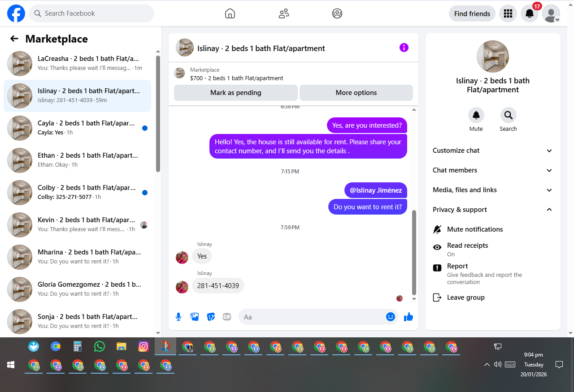Toggle Read receipts setting
The width and height of the screenshot is (574, 392).
(493, 250)
